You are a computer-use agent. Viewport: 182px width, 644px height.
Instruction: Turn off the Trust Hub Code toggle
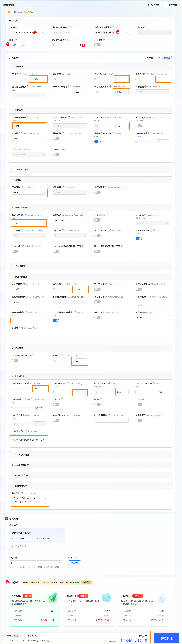click(97, 142)
